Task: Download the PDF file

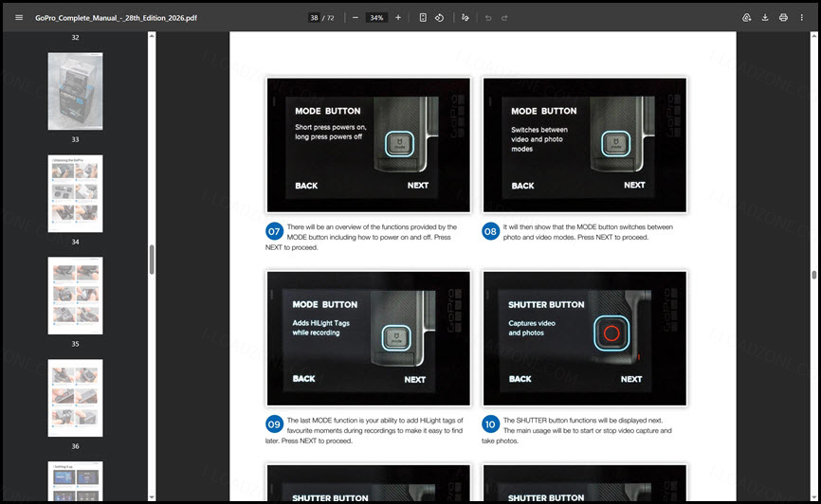Action: coord(765,17)
